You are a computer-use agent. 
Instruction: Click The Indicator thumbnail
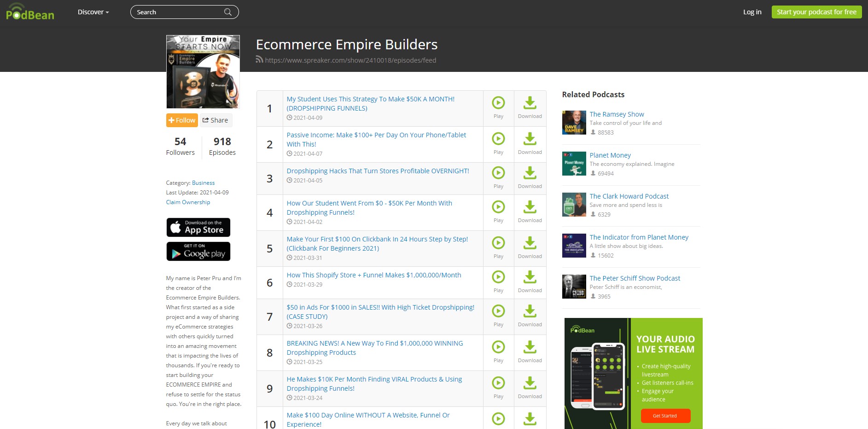pyautogui.click(x=574, y=246)
